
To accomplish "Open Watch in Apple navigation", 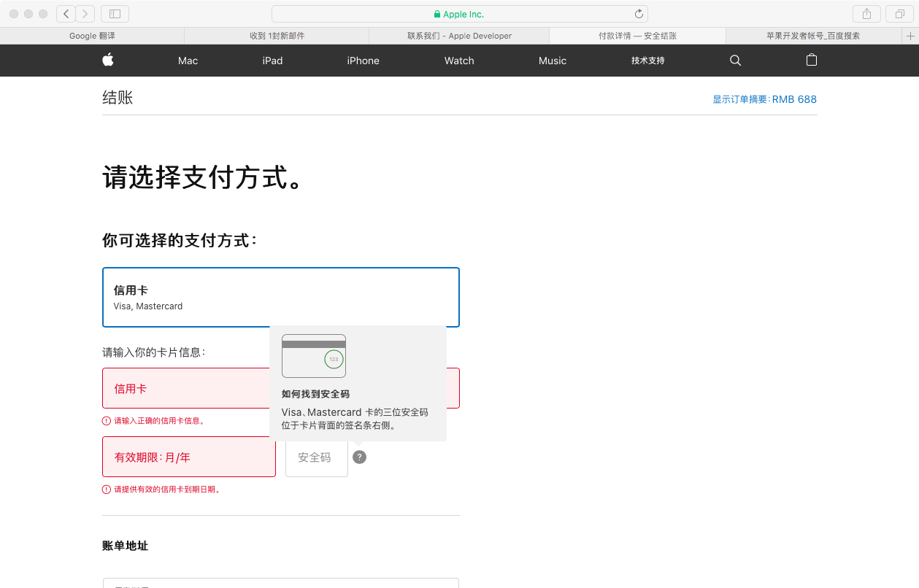I will (x=459, y=61).
